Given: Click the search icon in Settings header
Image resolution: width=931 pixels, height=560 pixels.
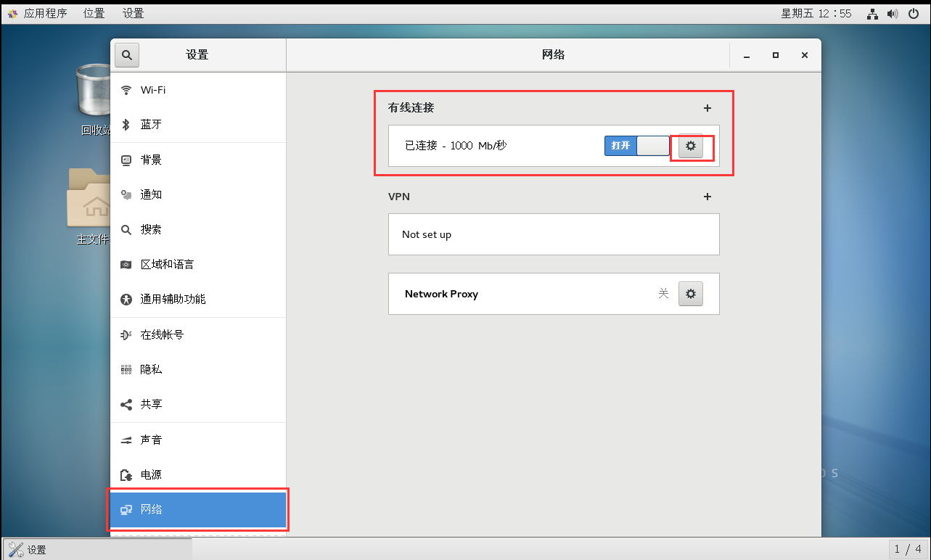Looking at the screenshot, I should [x=126, y=55].
